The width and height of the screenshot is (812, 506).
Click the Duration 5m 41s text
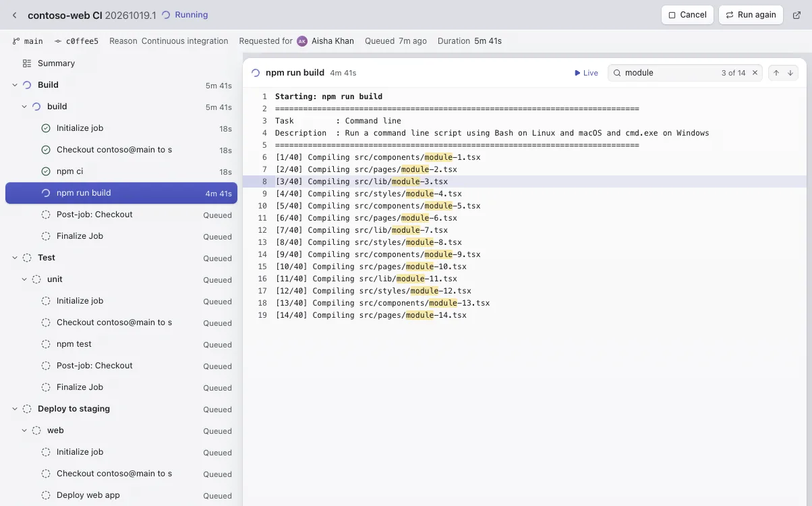click(x=469, y=41)
